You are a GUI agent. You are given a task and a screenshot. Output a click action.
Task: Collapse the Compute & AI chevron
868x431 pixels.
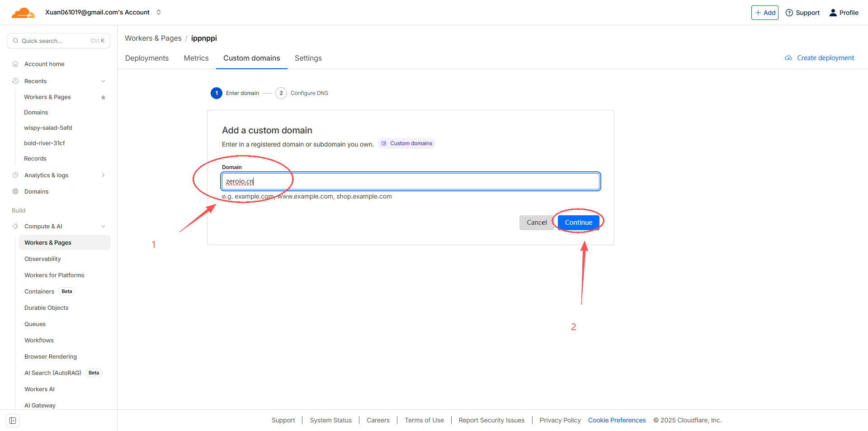(x=103, y=226)
